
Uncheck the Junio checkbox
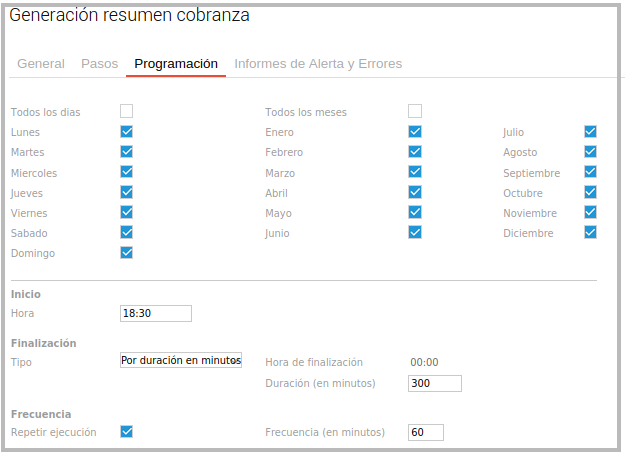415,232
